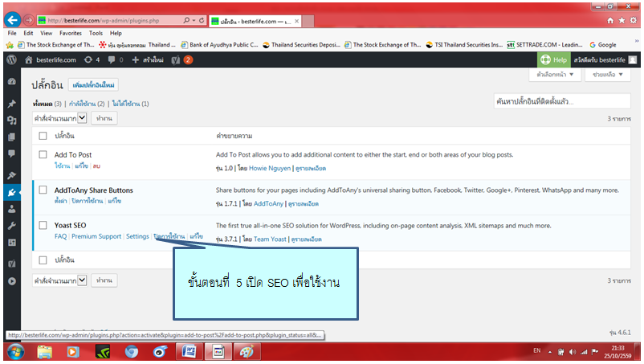Open the Tools menu

click(x=96, y=33)
